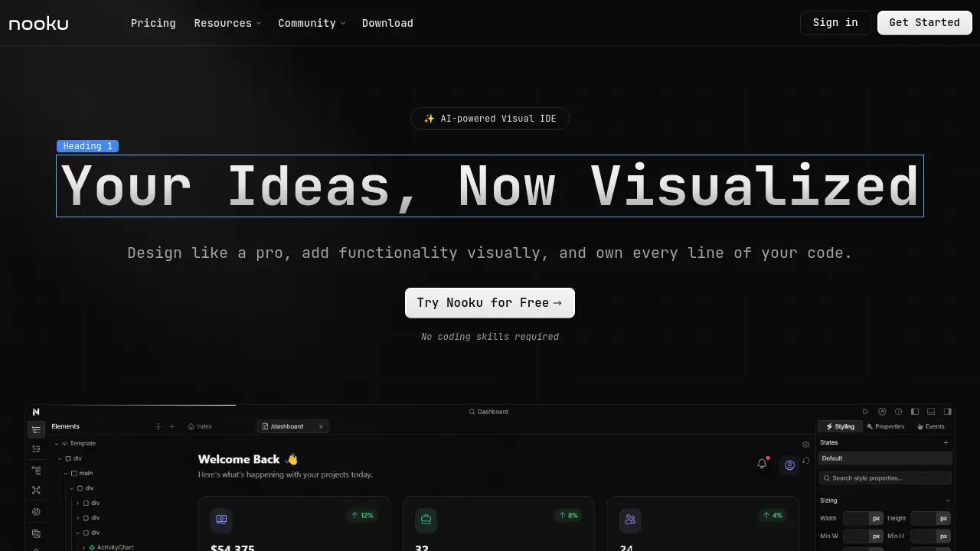Expand the ActivityChart tree node
980x551 pixels.
83,548
